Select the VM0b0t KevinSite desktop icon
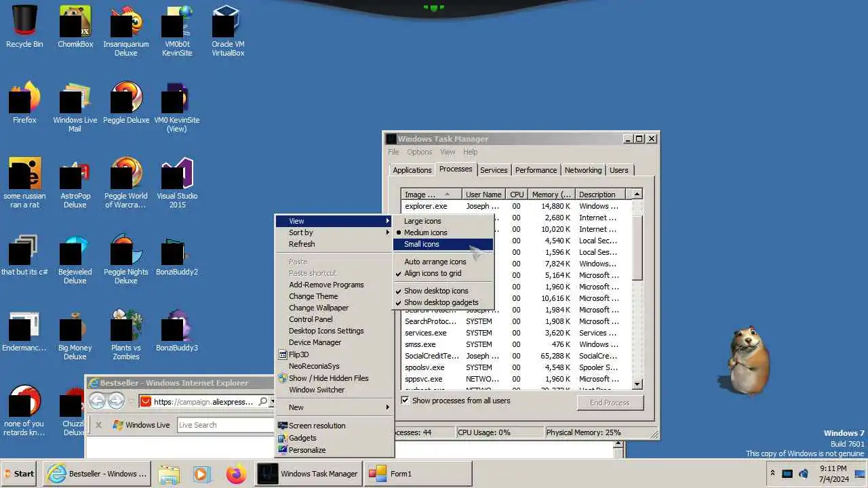The image size is (868, 488). coord(177,31)
